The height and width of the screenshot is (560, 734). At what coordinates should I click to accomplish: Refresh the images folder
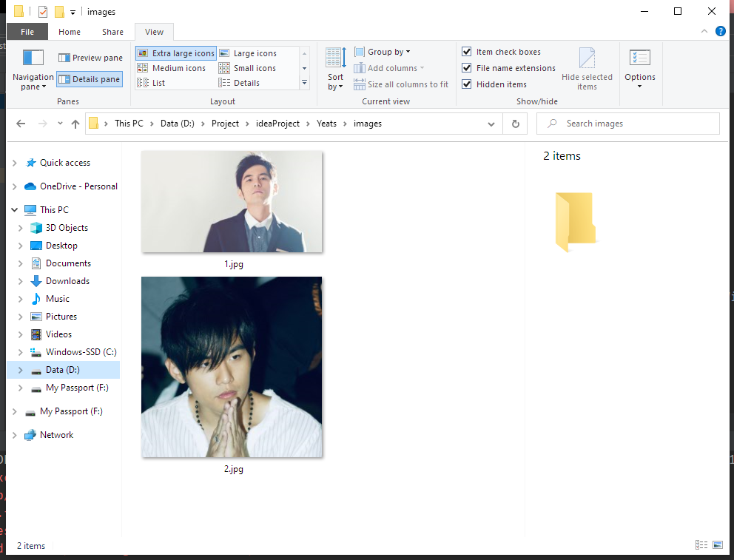coord(516,124)
